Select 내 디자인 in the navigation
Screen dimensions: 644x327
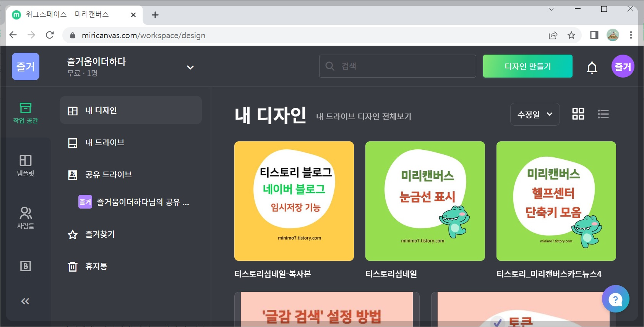[x=131, y=110]
